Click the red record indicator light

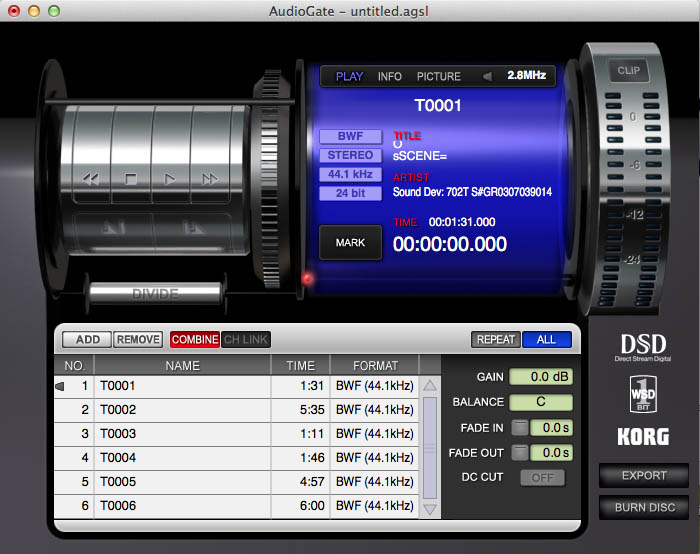coord(309,278)
